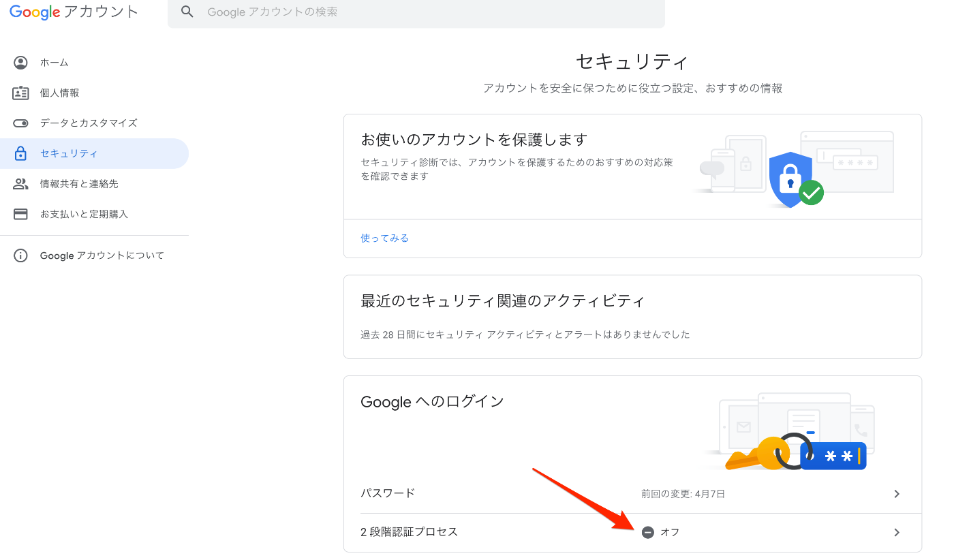Click the セキュリティ page title
954x560 pixels.
(x=632, y=62)
